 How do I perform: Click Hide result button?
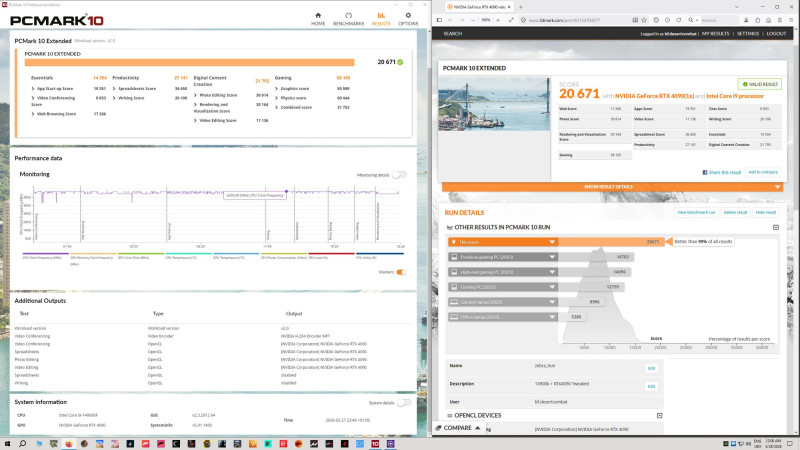click(x=766, y=212)
